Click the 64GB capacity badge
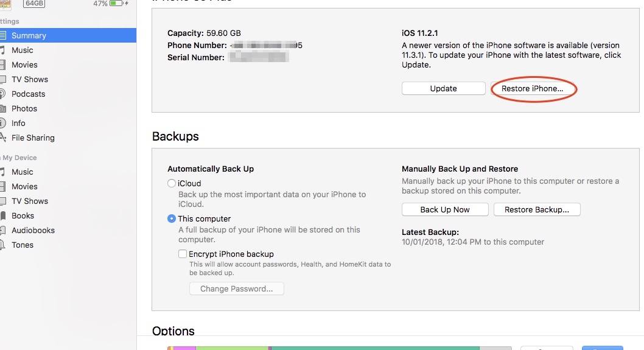 click(34, 3)
